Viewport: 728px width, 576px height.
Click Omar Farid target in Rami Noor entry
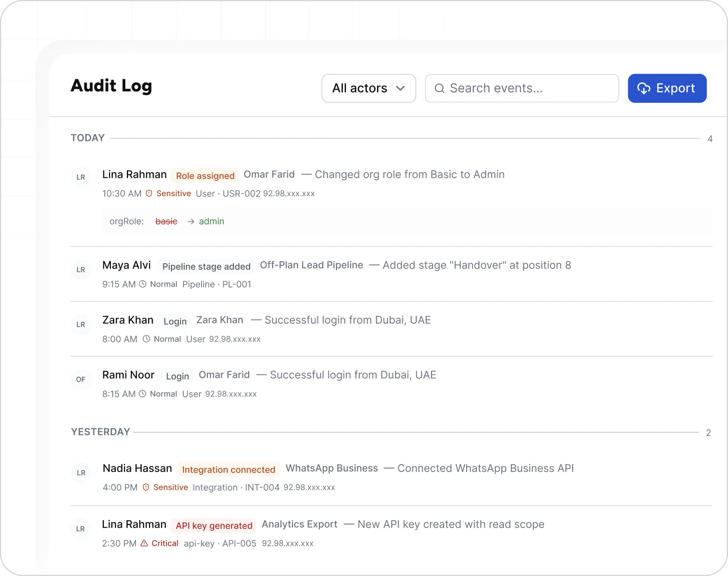pos(224,375)
